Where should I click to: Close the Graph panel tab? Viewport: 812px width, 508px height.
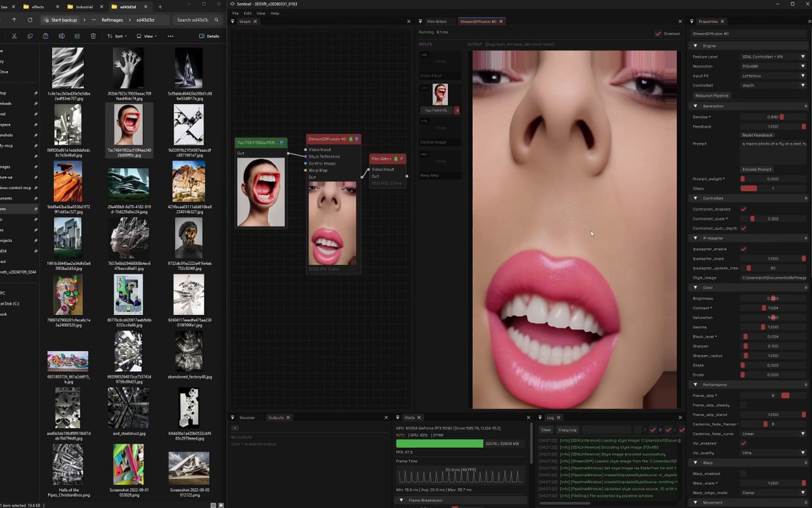point(255,21)
